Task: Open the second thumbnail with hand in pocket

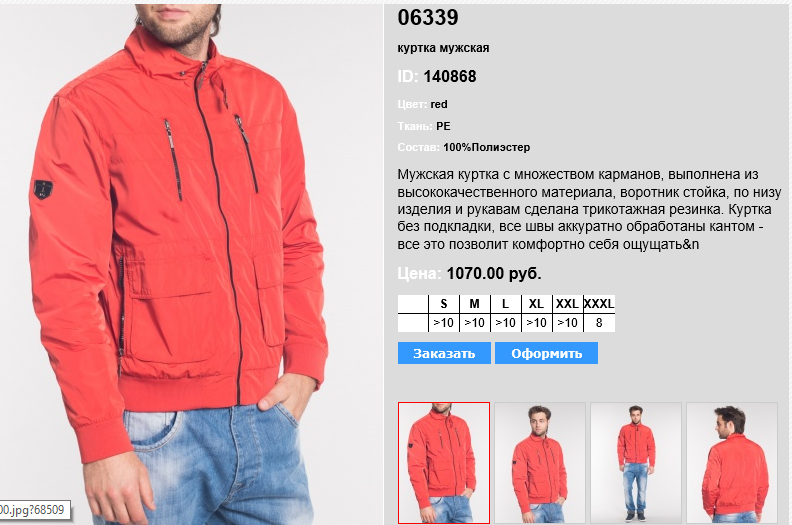Action: (x=540, y=463)
